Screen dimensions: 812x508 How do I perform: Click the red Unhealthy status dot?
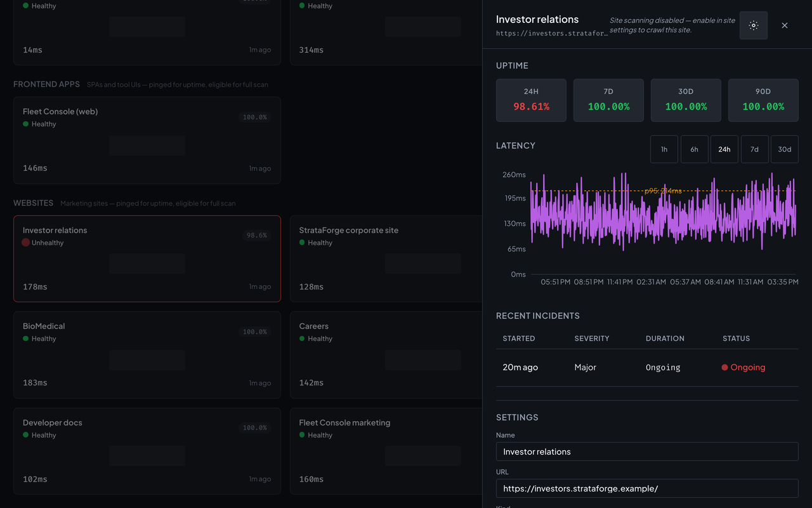pyautogui.click(x=26, y=243)
